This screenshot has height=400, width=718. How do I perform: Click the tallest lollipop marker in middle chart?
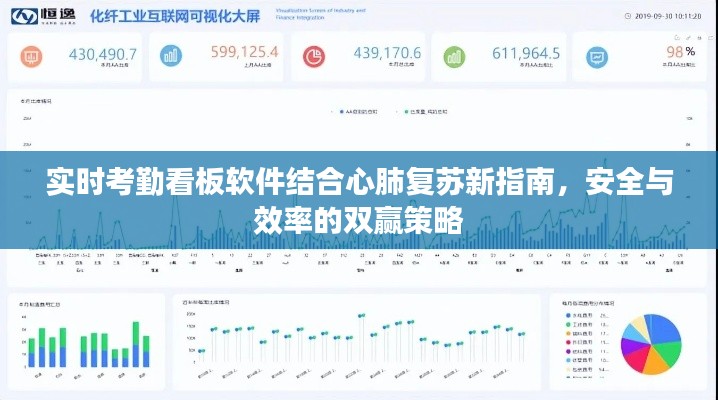361,316
